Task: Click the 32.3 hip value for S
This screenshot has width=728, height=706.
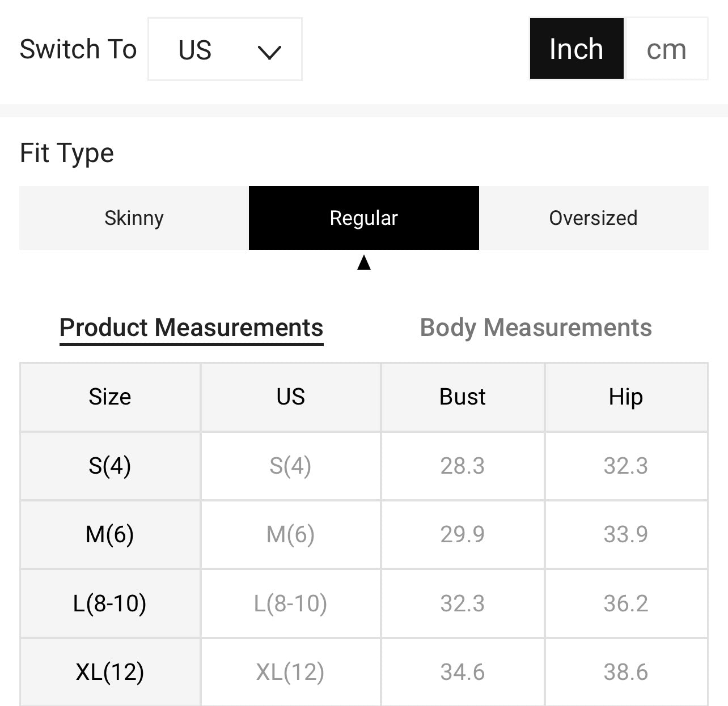Action: pos(625,466)
